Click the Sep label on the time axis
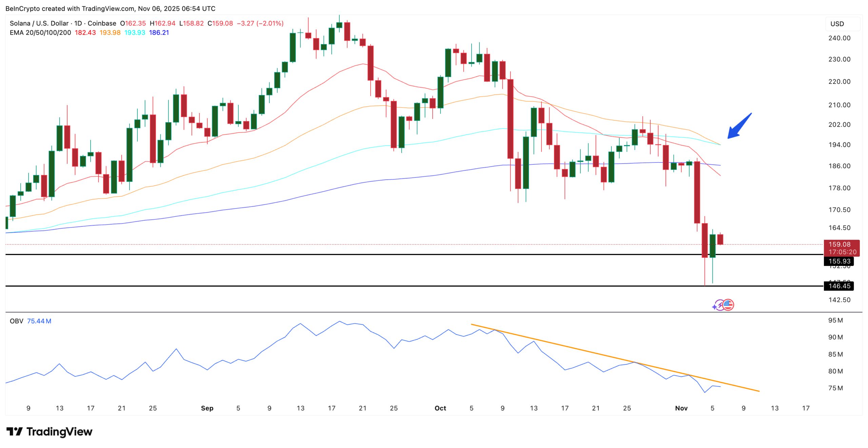The width and height of the screenshot is (868, 448). point(207,408)
